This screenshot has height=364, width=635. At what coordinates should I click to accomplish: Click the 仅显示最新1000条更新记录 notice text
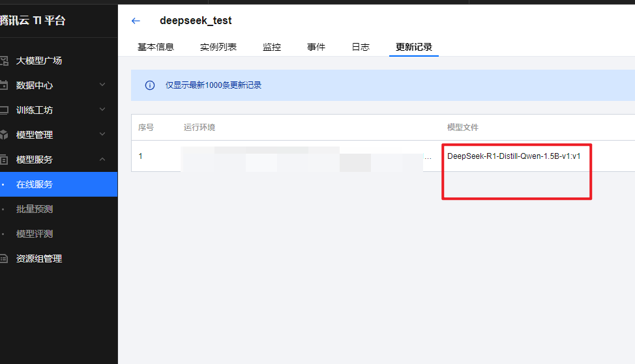tap(213, 85)
